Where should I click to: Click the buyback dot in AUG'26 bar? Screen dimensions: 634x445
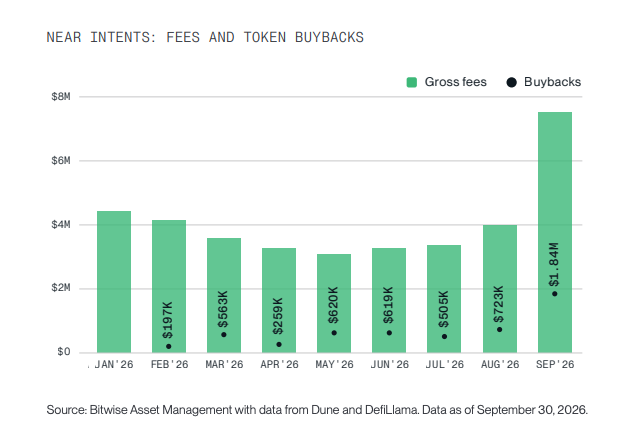point(500,330)
